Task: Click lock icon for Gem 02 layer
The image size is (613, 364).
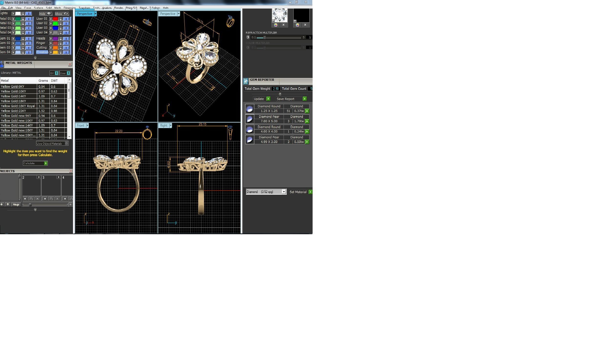Action: point(23,43)
